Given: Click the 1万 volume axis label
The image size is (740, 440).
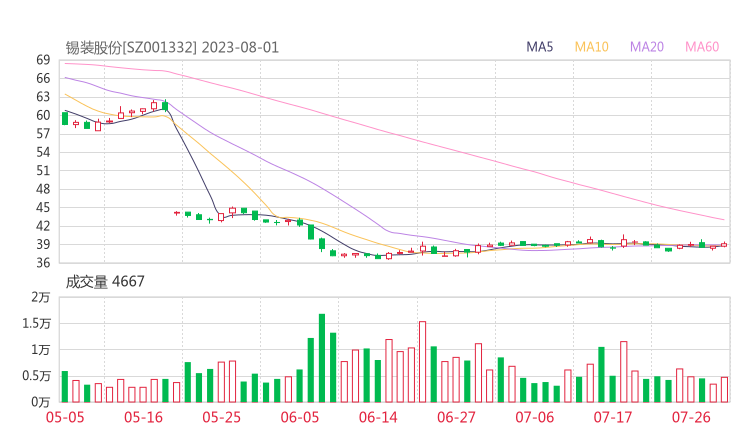Looking at the screenshot, I should (x=41, y=350).
